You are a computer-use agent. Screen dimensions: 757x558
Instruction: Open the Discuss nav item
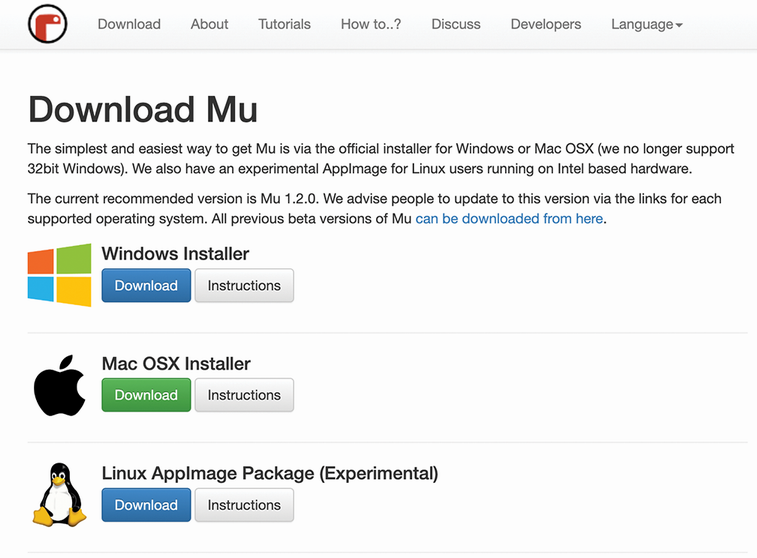click(x=456, y=24)
